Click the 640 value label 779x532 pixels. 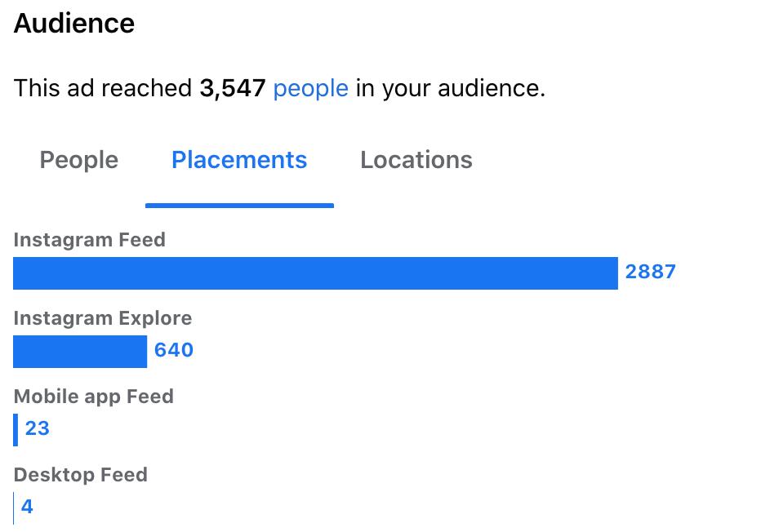point(174,350)
